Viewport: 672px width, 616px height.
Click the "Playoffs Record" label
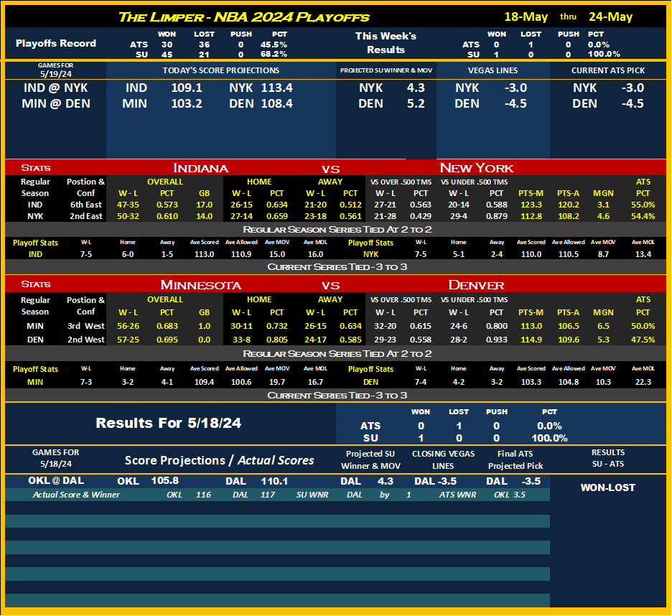(56, 43)
